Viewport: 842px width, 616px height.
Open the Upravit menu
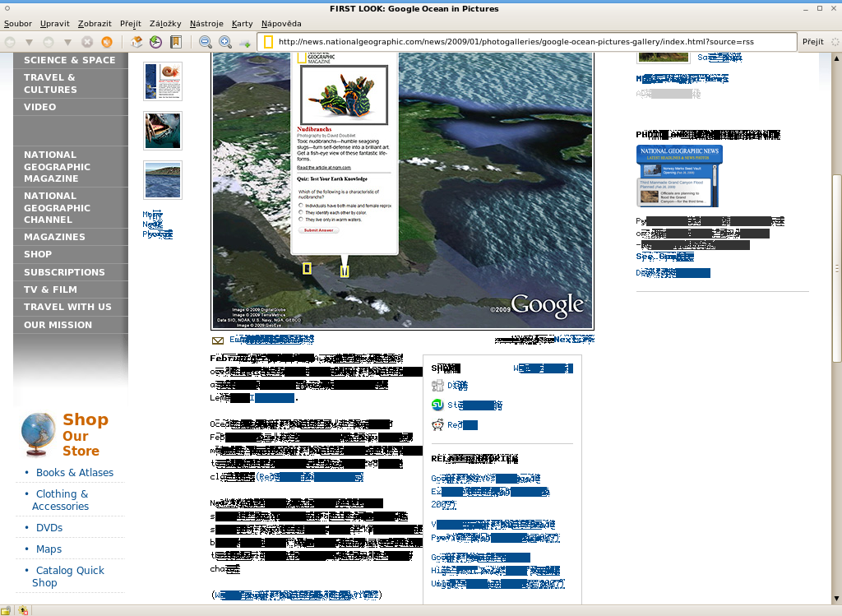pos(55,24)
